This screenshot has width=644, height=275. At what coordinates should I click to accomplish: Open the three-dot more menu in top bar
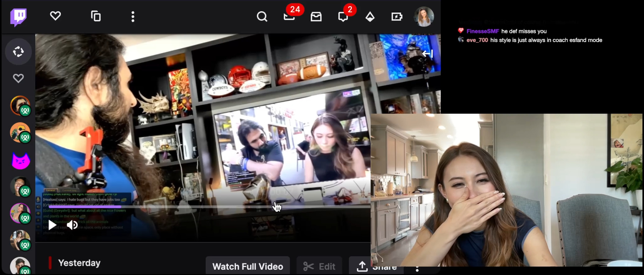[x=133, y=17]
